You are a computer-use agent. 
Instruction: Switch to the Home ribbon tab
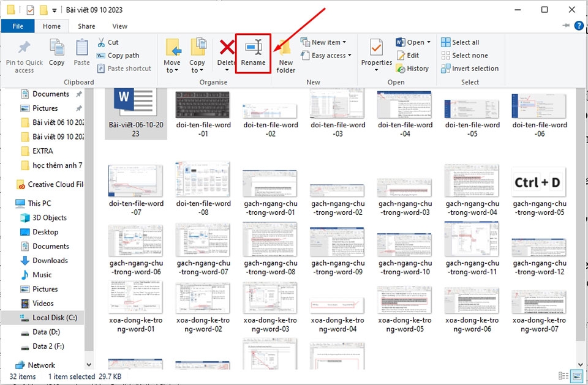(51, 26)
